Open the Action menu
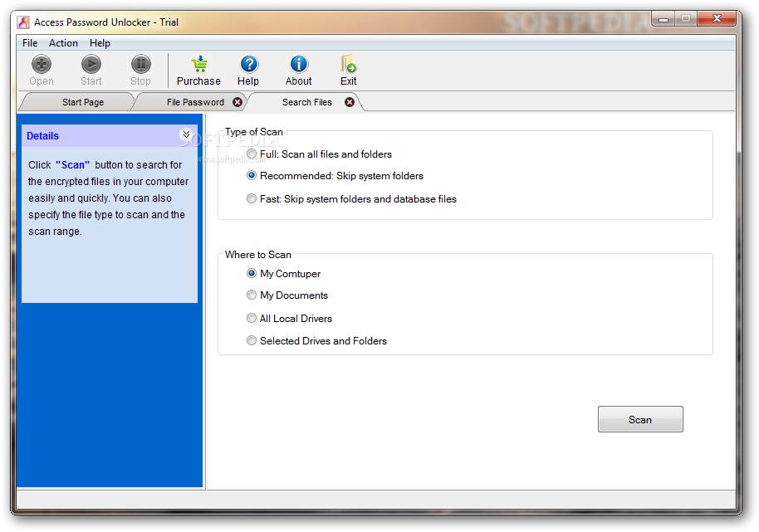The height and width of the screenshot is (532, 759). point(63,43)
